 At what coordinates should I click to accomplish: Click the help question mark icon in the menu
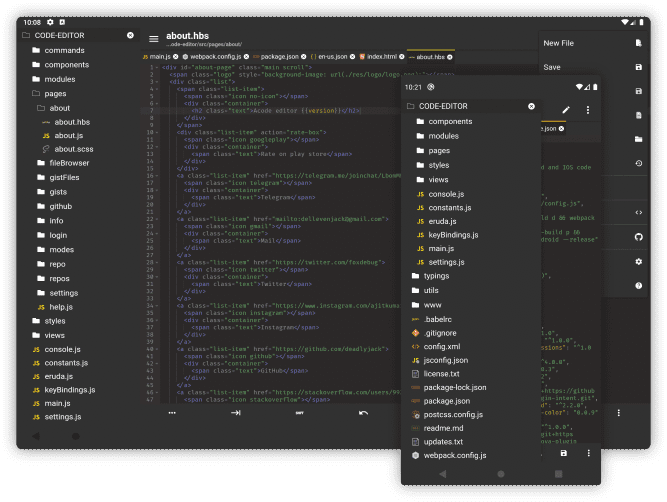(x=638, y=285)
